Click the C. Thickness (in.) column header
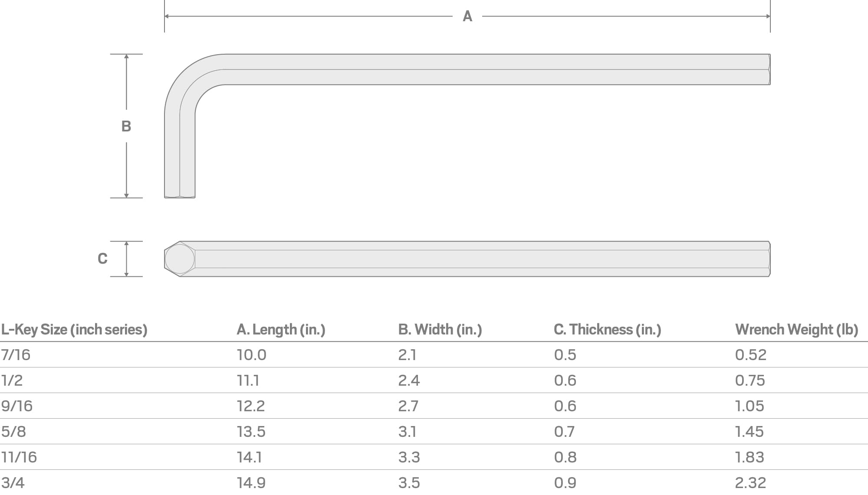868x495 pixels. [x=608, y=330]
